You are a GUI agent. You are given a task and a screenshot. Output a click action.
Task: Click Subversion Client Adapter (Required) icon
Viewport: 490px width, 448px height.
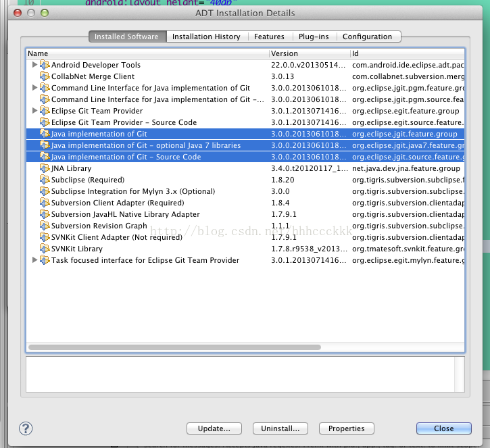(x=45, y=203)
